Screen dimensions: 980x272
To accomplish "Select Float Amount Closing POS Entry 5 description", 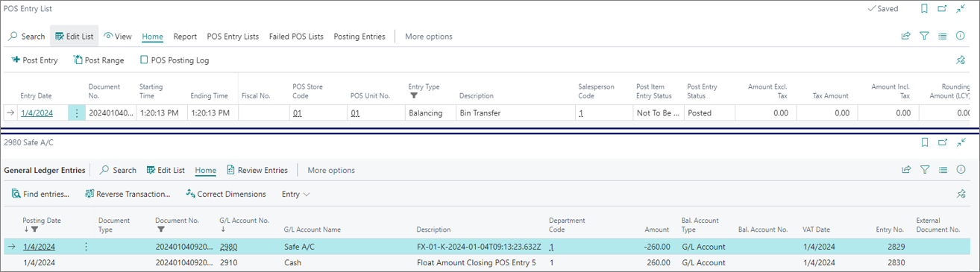I will pyautogui.click(x=476, y=262).
